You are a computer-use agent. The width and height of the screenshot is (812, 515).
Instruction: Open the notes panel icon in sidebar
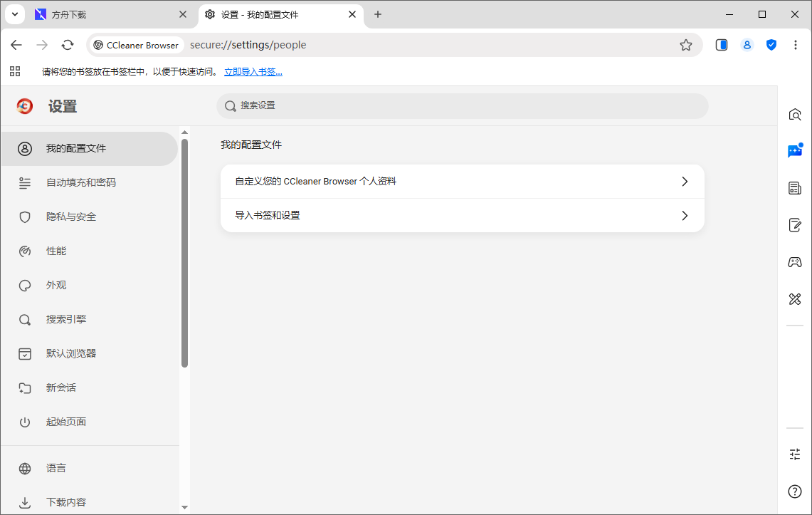[795, 224]
